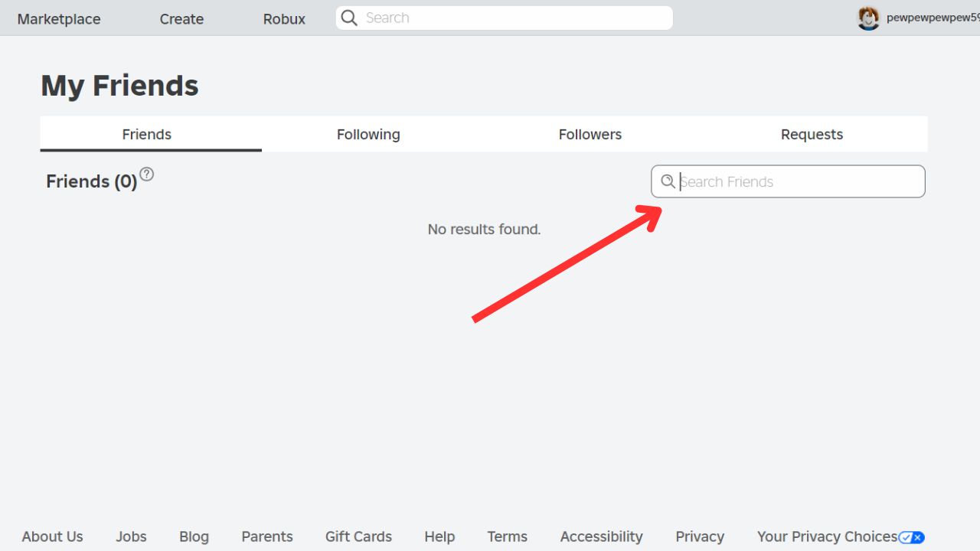This screenshot has width=980, height=551.
Task: Focus the top Search input box
Action: [513, 18]
